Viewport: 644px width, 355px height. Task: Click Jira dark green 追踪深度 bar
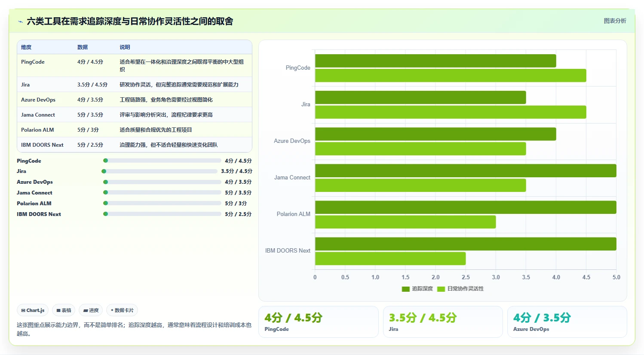pos(420,97)
